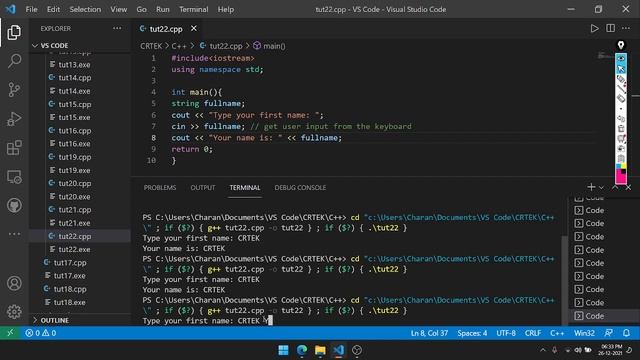This screenshot has width=640, height=360.
Task: Pick the cyan color swatch in annotation toolbar
Action: tap(618, 166)
